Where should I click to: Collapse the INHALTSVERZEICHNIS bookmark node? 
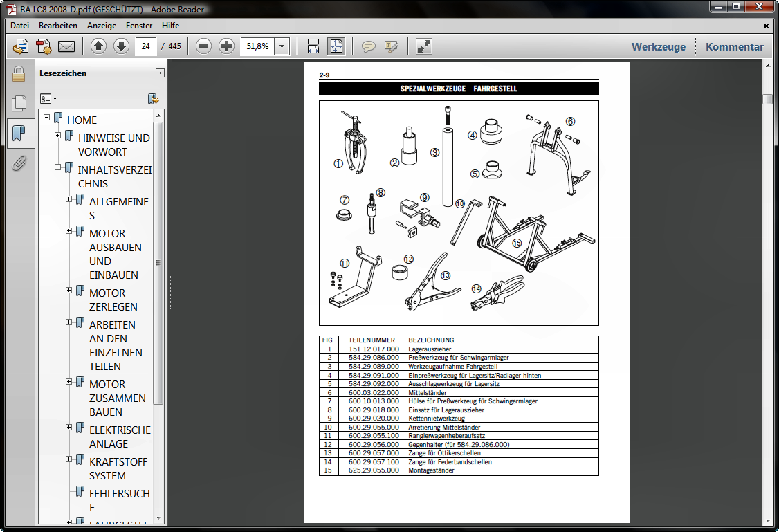(58, 167)
